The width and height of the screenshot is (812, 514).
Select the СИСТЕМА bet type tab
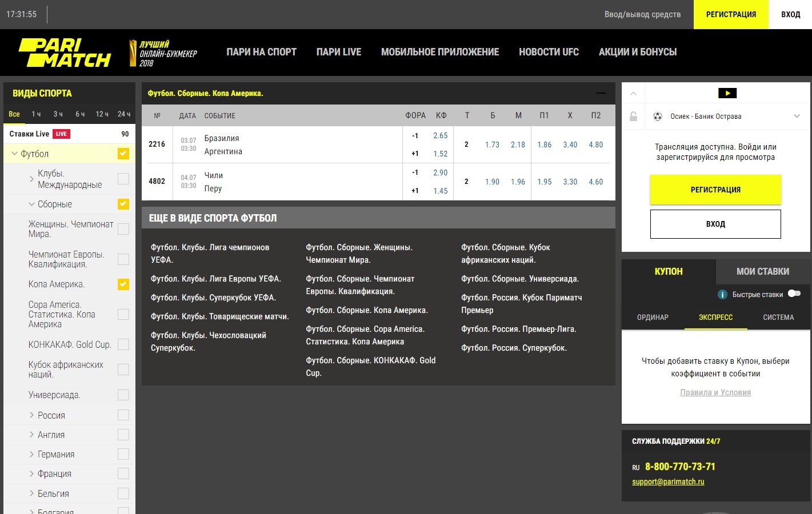coord(778,318)
